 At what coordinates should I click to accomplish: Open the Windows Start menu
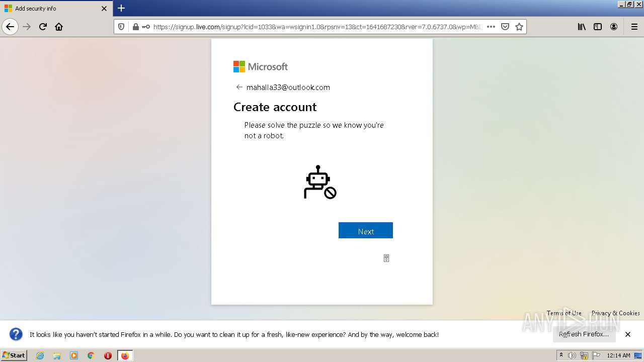tap(14, 355)
